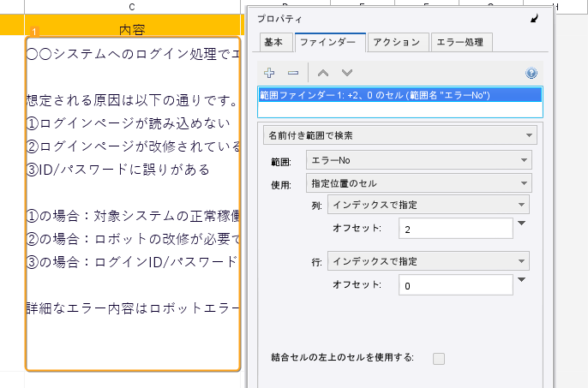The image size is (588, 388).
Task: Select the 内容 header cell
Action: (x=132, y=25)
